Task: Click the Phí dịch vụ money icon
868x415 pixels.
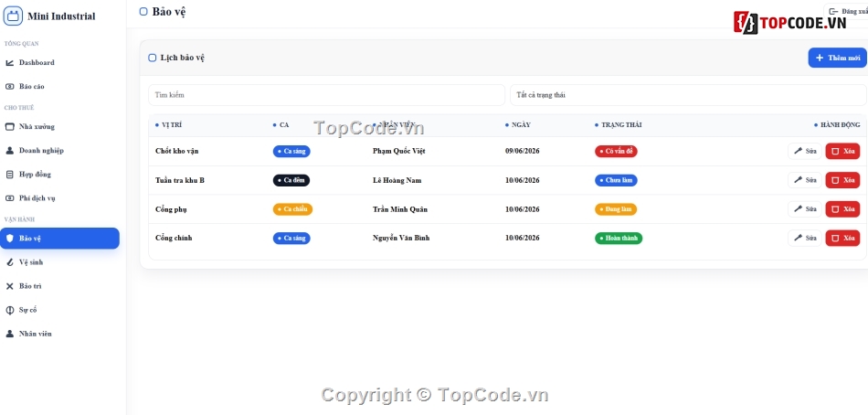Action: point(9,197)
